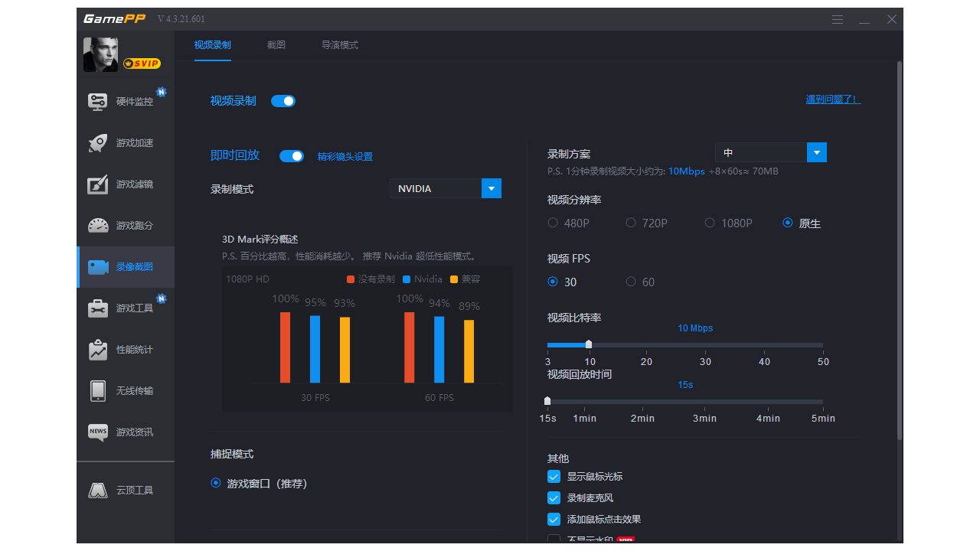The width and height of the screenshot is (980, 551).
Task: Select 480P video resolution
Action: [553, 223]
